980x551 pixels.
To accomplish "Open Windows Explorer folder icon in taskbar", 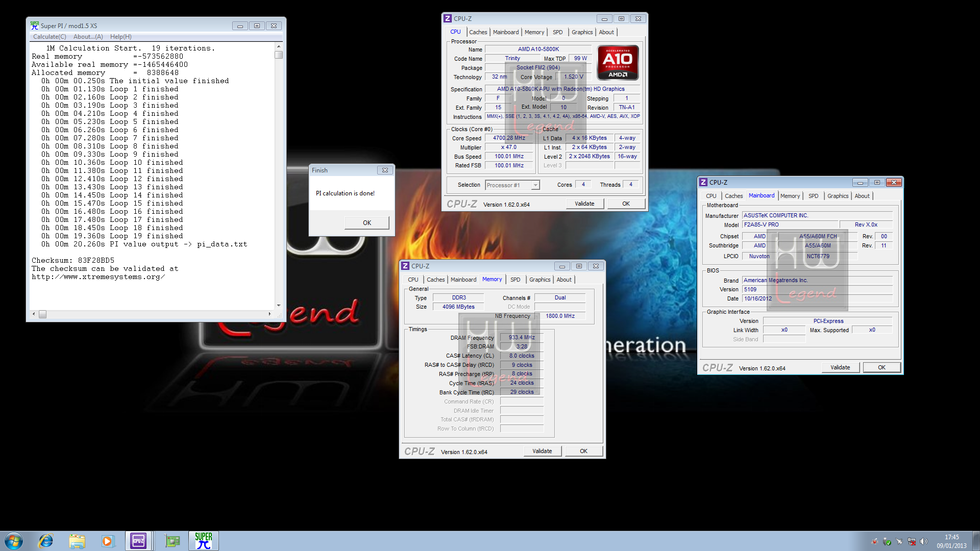I will (77, 541).
